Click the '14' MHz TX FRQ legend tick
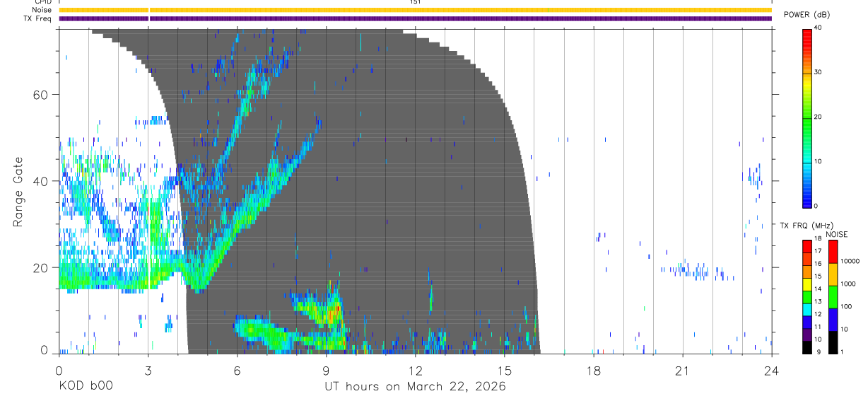 818,289
